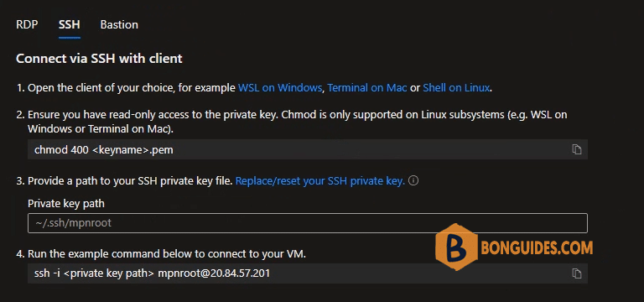Click the chmod 400 keyname.pem command box

[x=308, y=149]
